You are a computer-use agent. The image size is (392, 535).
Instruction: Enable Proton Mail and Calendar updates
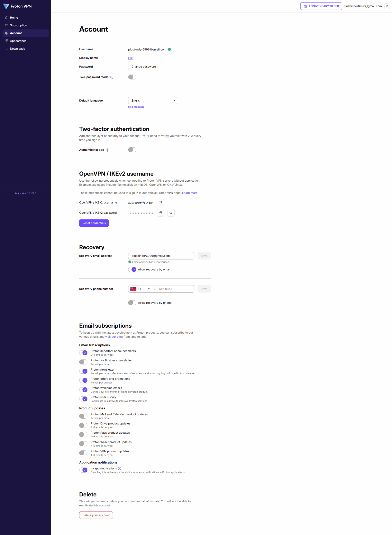click(x=83, y=416)
